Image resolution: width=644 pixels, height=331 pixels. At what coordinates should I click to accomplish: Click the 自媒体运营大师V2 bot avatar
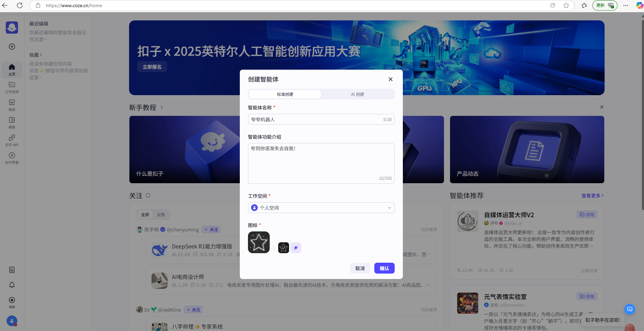[468, 221]
